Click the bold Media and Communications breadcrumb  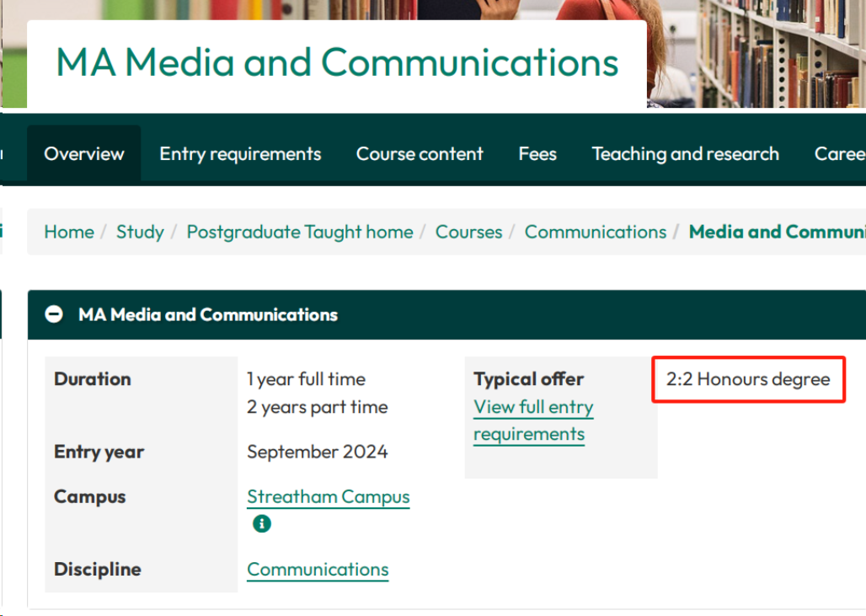(x=776, y=232)
